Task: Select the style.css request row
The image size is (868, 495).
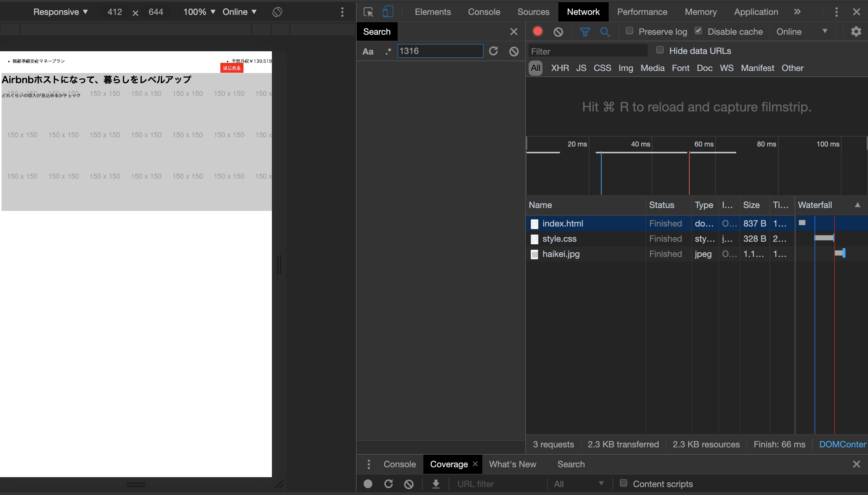Action: click(559, 239)
